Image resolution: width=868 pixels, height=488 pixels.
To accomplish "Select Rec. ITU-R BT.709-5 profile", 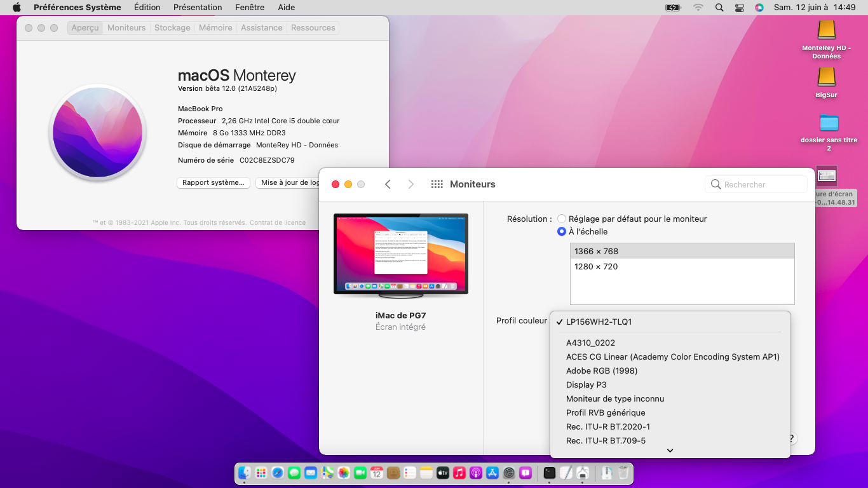I will click(670, 440).
